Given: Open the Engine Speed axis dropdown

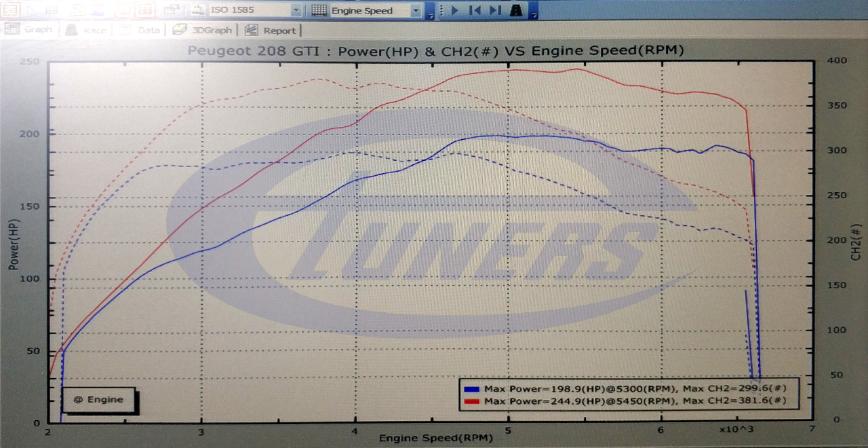Looking at the screenshot, I should point(415,10).
